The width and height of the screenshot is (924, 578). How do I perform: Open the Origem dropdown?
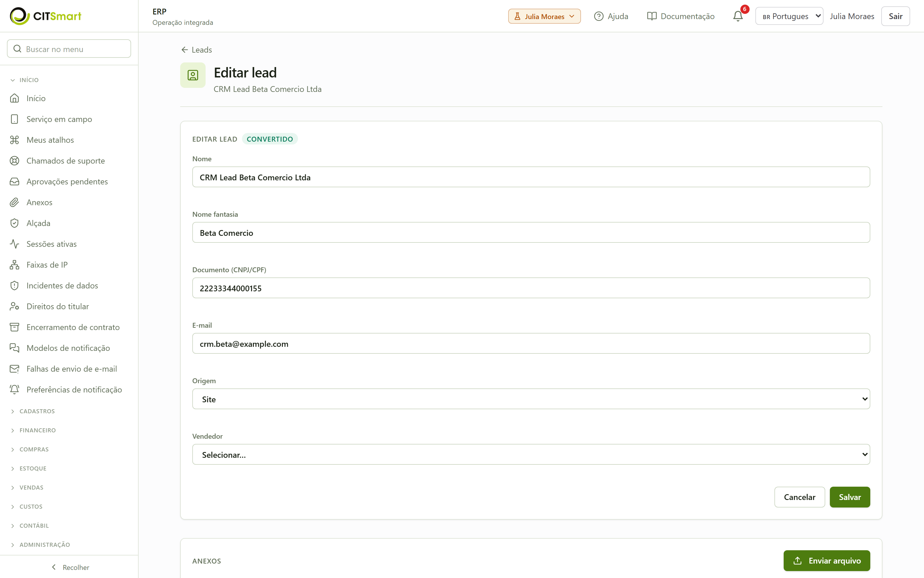pyautogui.click(x=531, y=399)
